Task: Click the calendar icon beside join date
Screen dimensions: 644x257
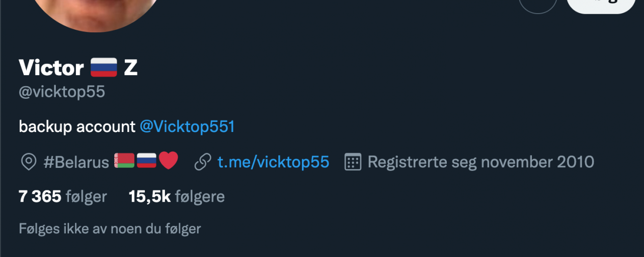Action: tap(353, 162)
